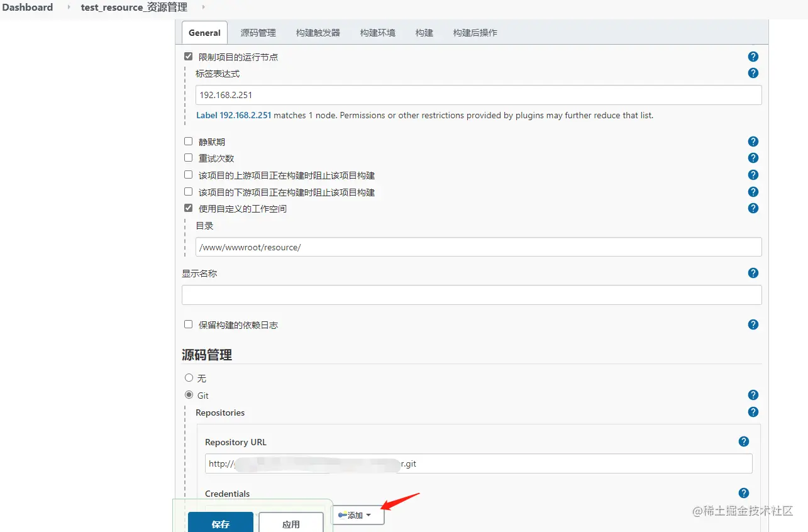Select the Git radio button
The width and height of the screenshot is (808, 532).
[x=189, y=395]
